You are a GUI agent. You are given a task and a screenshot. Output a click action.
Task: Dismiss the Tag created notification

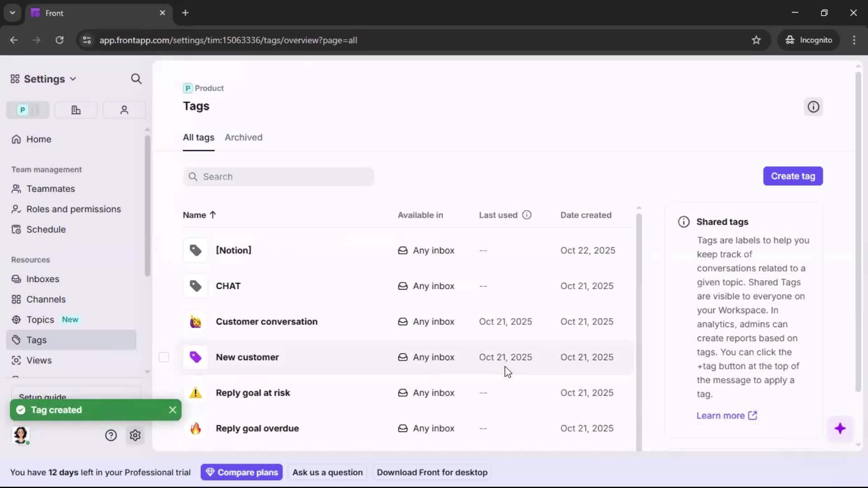click(x=172, y=410)
